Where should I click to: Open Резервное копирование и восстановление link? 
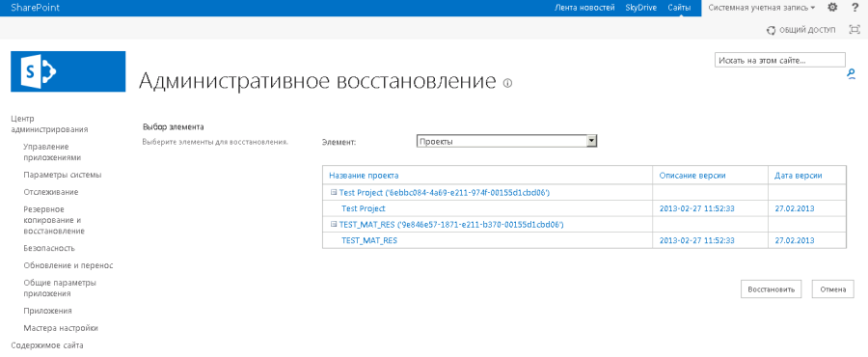(x=54, y=220)
